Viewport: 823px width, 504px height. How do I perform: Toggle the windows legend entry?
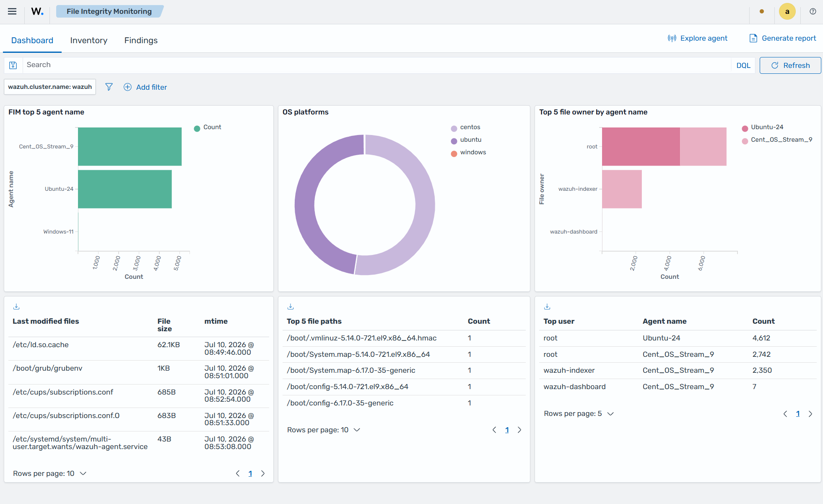(x=468, y=153)
